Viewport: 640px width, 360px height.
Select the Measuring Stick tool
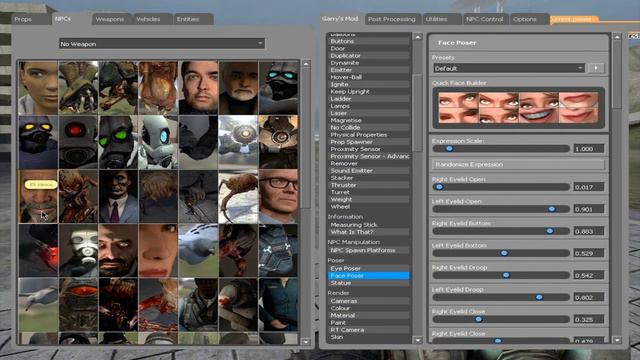(369, 225)
